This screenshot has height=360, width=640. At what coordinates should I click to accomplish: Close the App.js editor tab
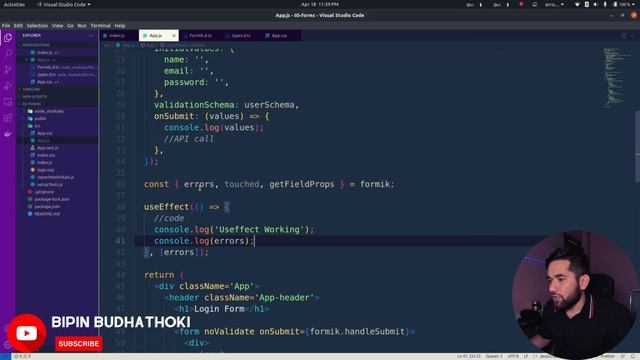pos(173,36)
